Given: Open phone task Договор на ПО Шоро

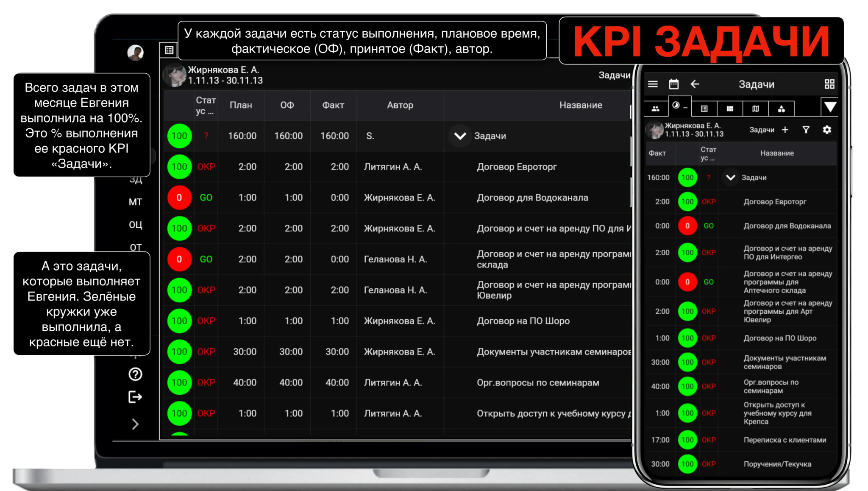Looking at the screenshot, I should (780, 338).
